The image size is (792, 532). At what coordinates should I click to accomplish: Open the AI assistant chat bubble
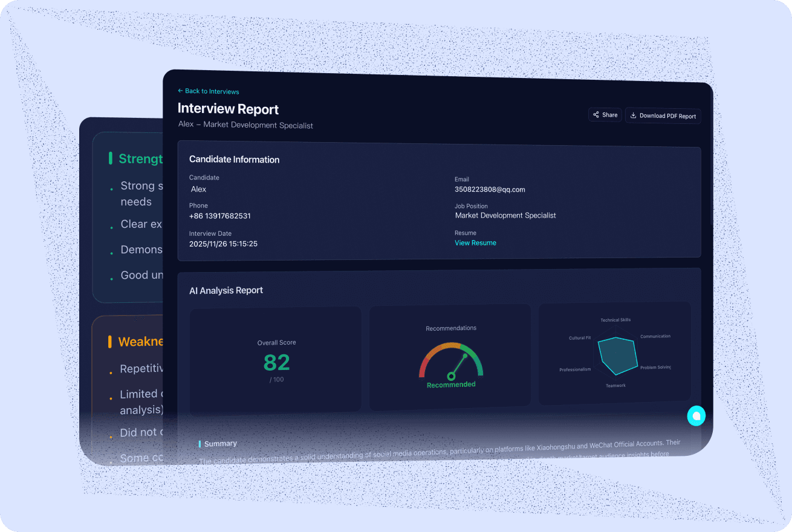pyautogui.click(x=696, y=416)
